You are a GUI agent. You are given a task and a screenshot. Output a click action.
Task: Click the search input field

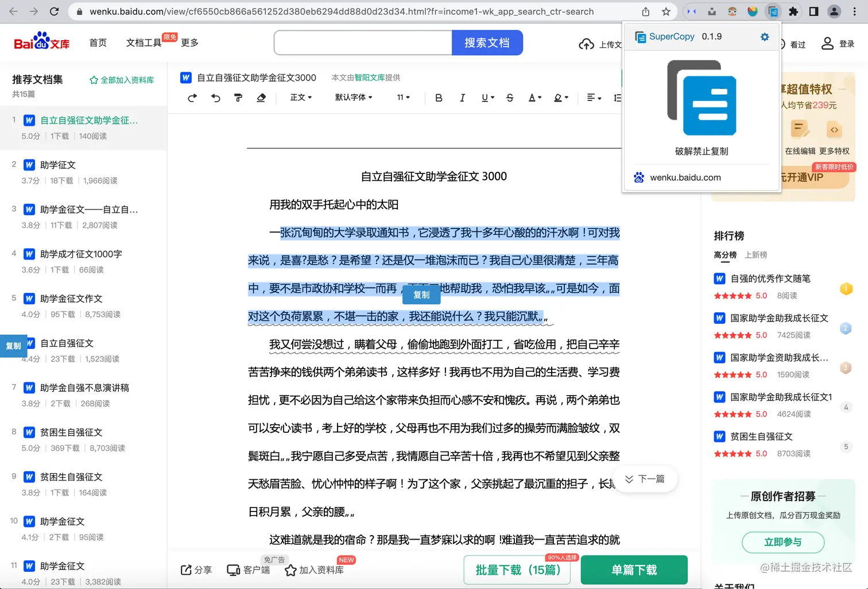[363, 42]
